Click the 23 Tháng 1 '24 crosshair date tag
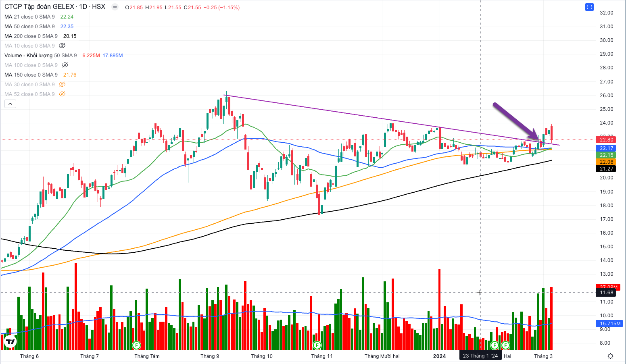Screen dimensions: 626x364 [x=480, y=356]
